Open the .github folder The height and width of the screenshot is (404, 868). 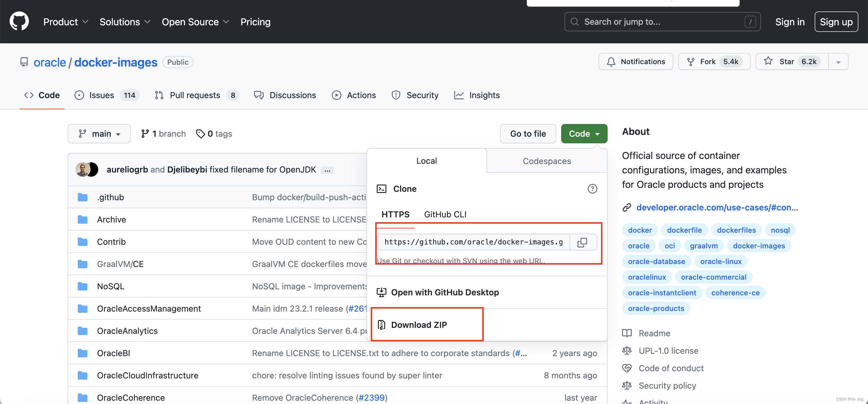(111, 197)
